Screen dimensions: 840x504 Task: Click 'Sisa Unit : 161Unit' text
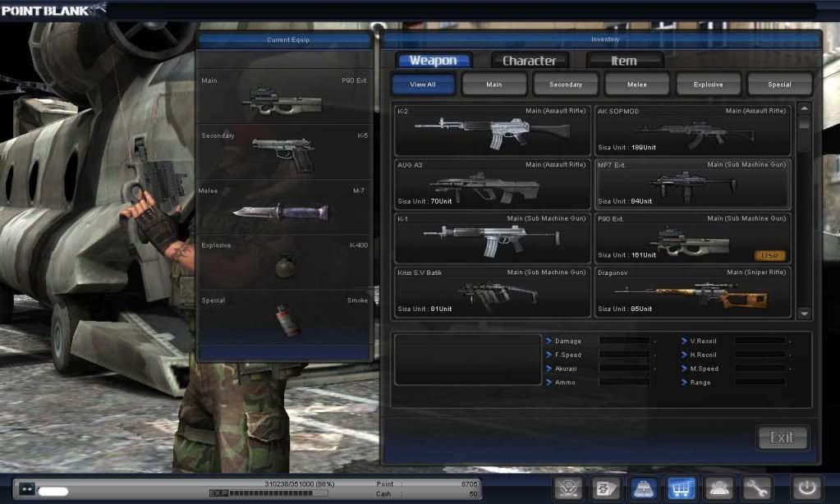click(x=627, y=255)
